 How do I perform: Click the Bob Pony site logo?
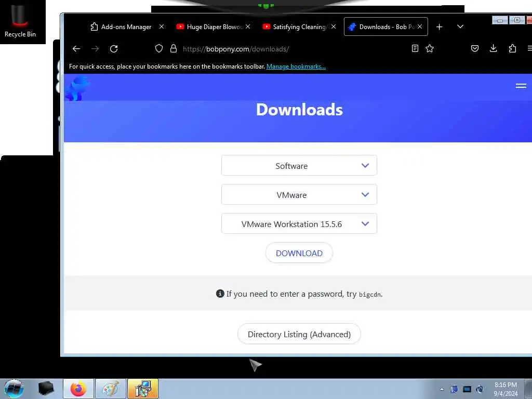pos(78,88)
